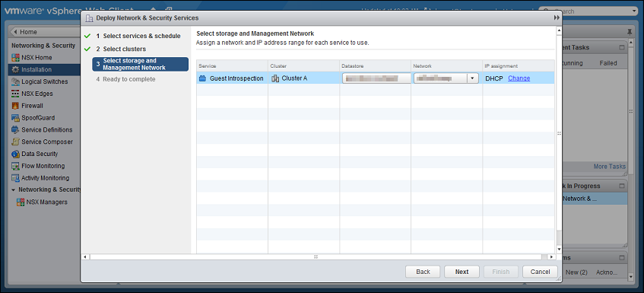Sort by the Datastore column header
The height and width of the screenshot is (293, 644).
click(375, 65)
